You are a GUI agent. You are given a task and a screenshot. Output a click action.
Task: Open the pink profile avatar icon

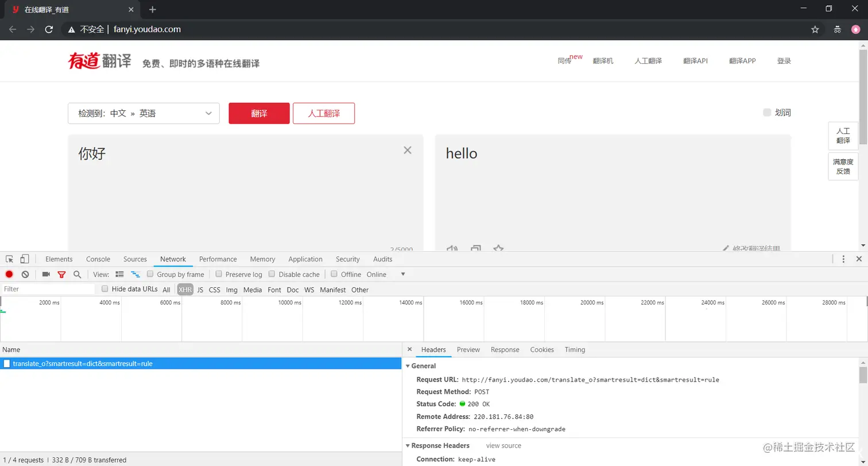click(x=856, y=29)
